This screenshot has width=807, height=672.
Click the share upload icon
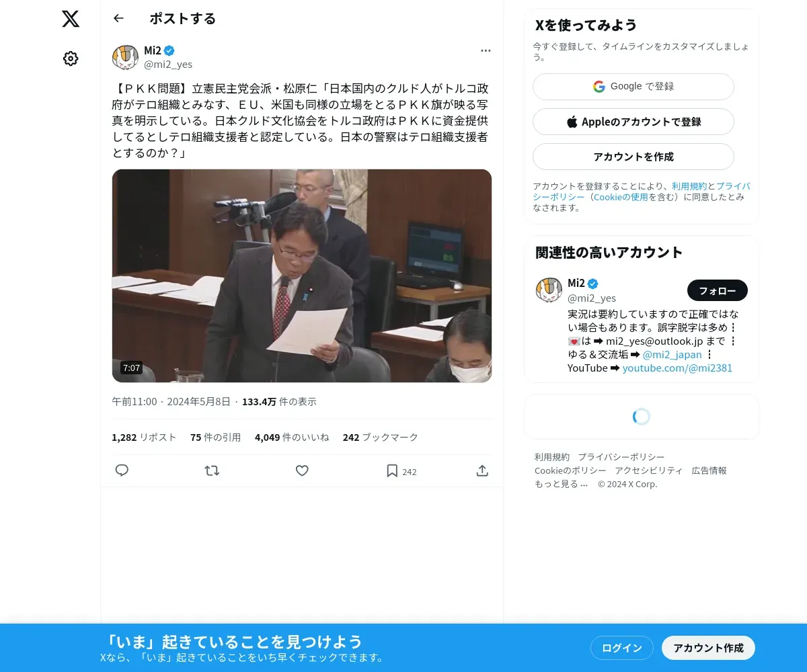(x=482, y=470)
